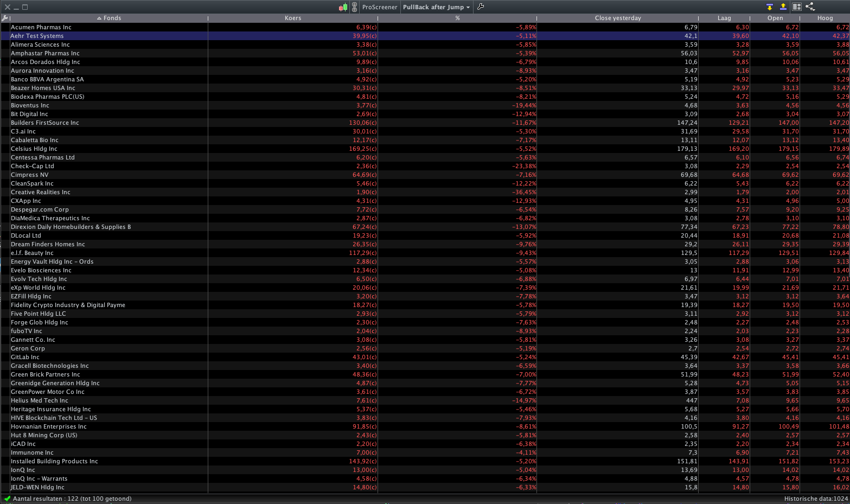Toggle the chain link icon

[354, 7]
